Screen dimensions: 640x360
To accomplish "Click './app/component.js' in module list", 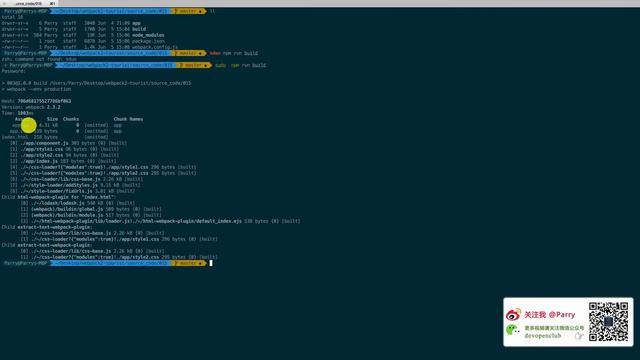I will pos(44,143).
